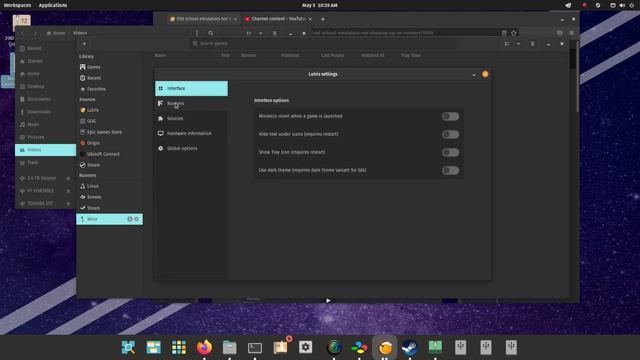
Task: Open the Workspaces menu in top bar
Action: click(17, 5)
